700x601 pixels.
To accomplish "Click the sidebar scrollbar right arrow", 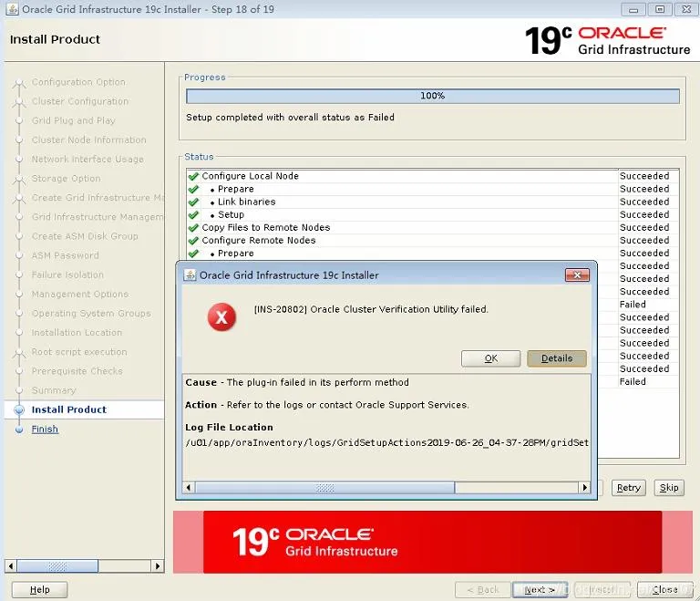I will click(157, 566).
